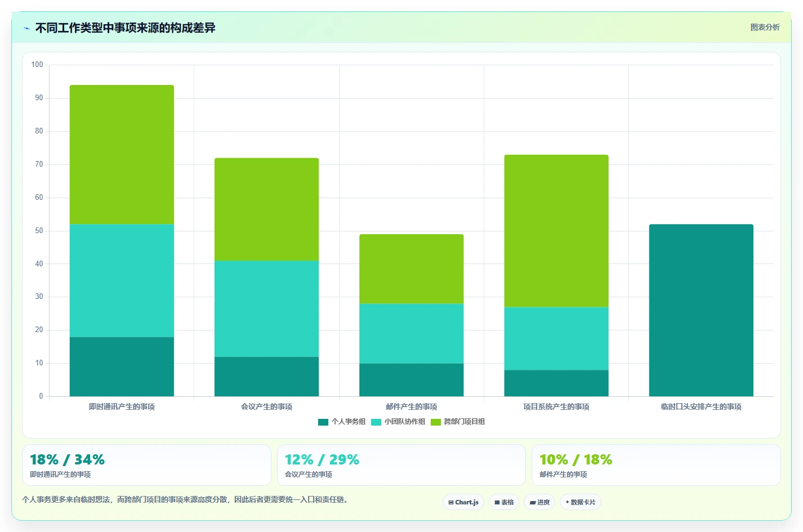
Task: Click dark teal segment of 邮件产生的事项 bar
Action: (412, 380)
